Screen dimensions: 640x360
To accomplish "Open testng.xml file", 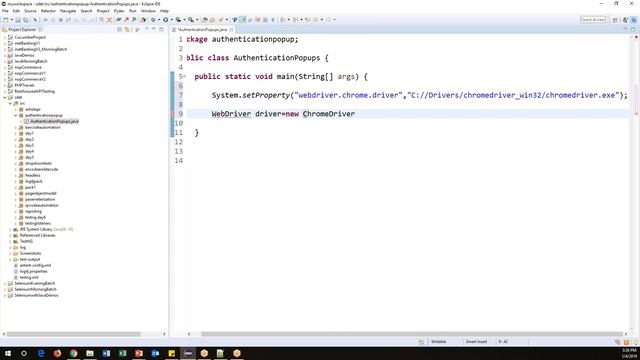I will (x=29, y=278).
